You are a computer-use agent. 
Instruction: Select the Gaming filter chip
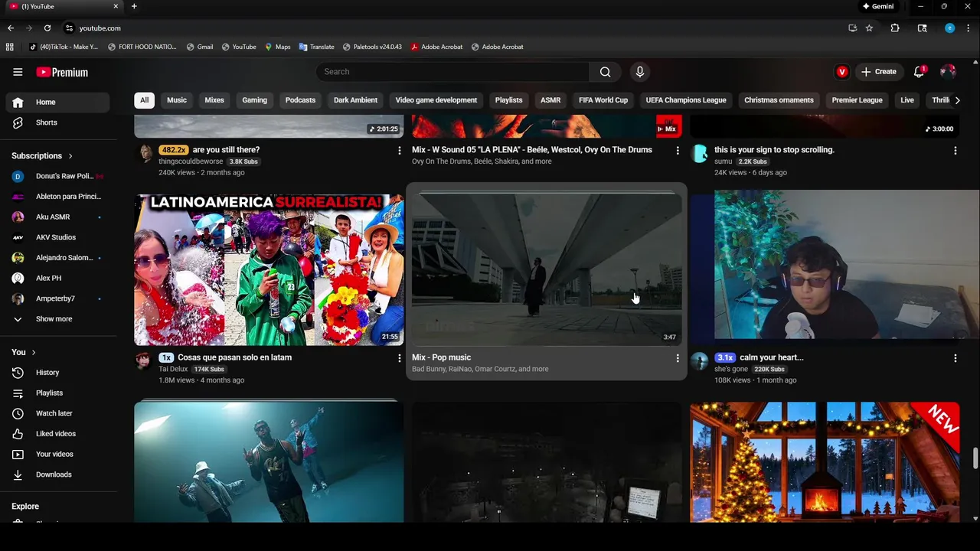[x=255, y=100]
